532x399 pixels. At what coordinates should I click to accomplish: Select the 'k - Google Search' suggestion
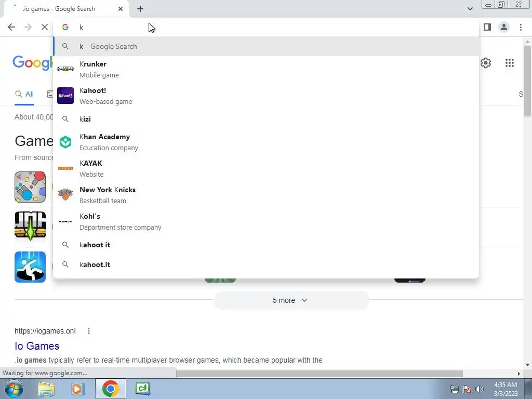click(x=266, y=46)
